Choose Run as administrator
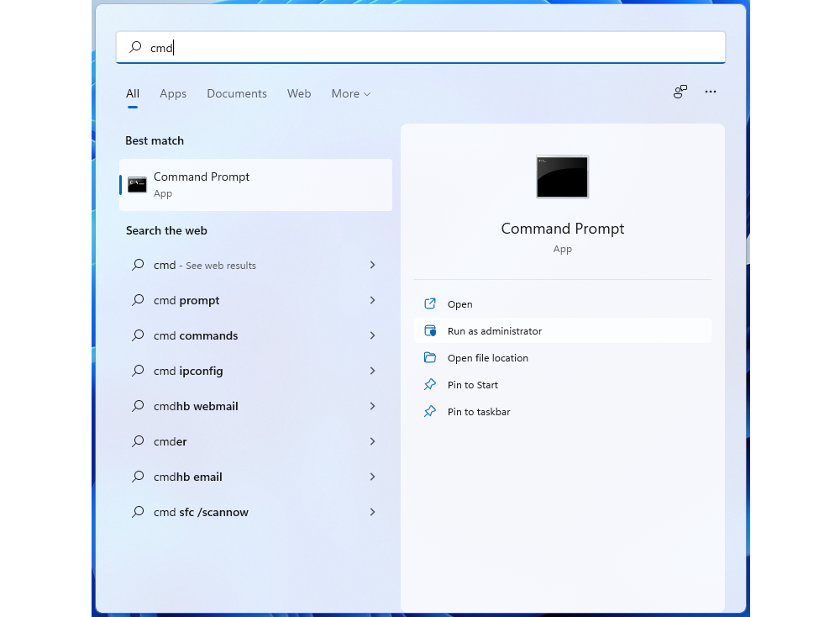840x617 pixels. click(563, 330)
